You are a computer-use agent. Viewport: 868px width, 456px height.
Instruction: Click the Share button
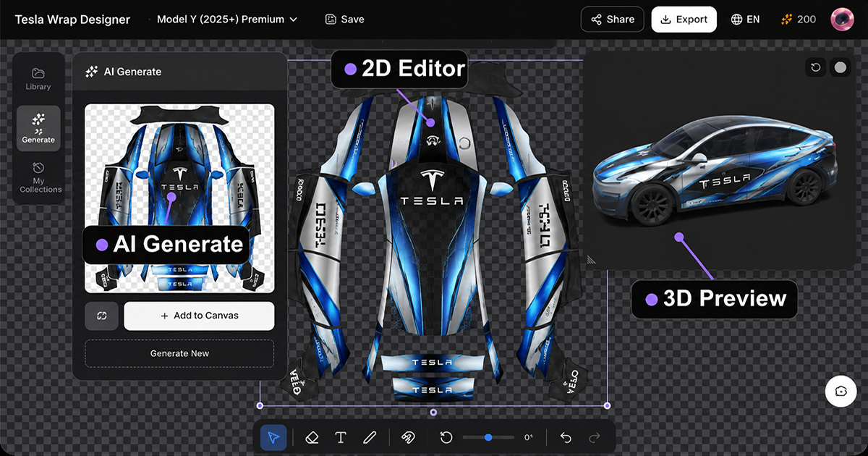click(613, 20)
